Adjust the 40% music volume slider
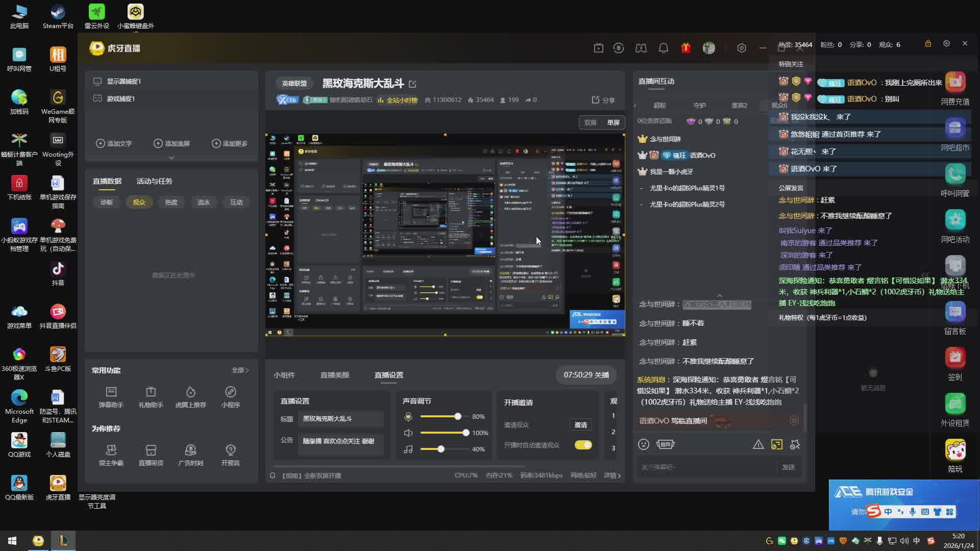The image size is (980, 551). pos(440,449)
